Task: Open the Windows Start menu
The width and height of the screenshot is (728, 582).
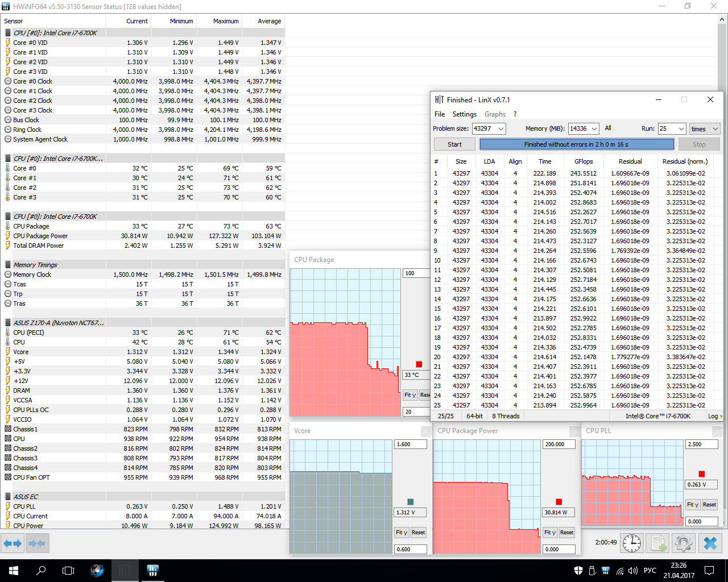Action: point(14,571)
